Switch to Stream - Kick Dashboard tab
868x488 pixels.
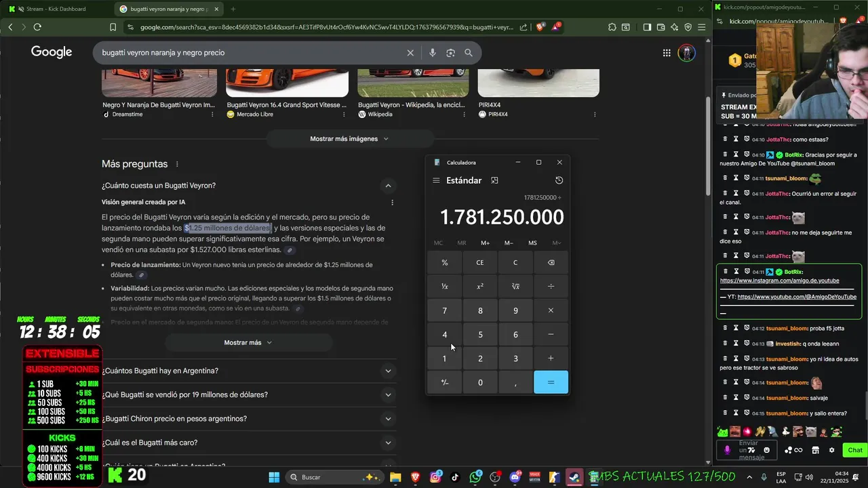57,9
